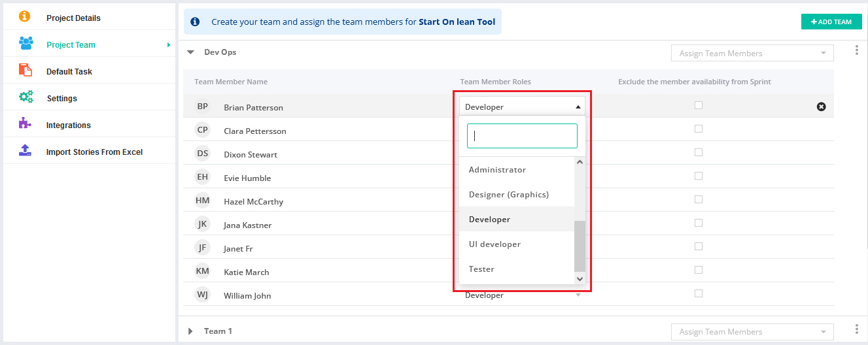The width and height of the screenshot is (868, 345).
Task: Click the JF avatar for Janet Fr
Action: tap(203, 248)
